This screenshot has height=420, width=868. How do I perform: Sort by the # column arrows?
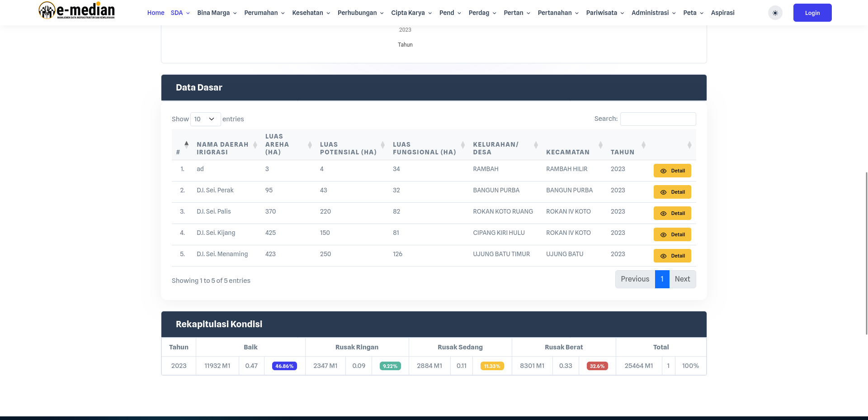186,145
